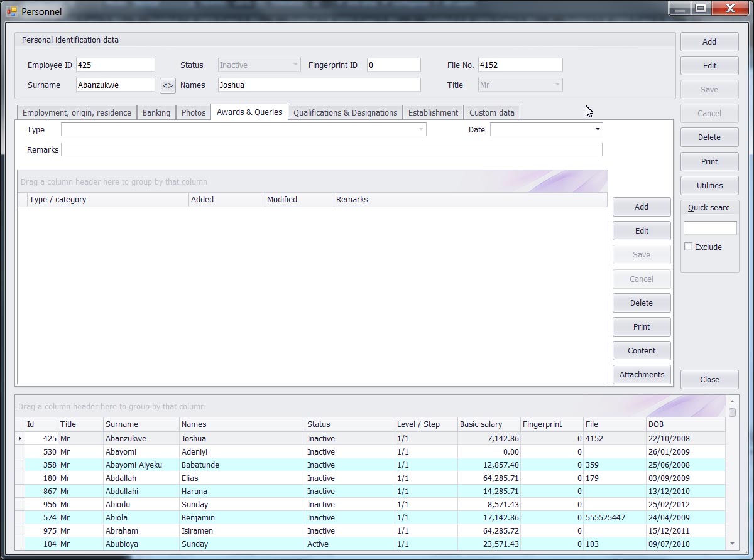Open the Title dropdown

(x=557, y=85)
